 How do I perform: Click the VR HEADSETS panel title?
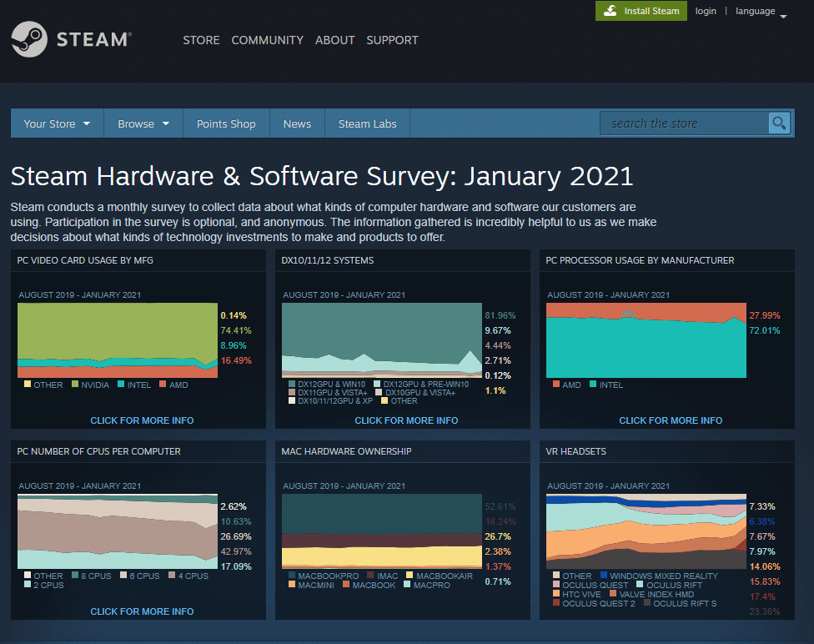tap(575, 451)
